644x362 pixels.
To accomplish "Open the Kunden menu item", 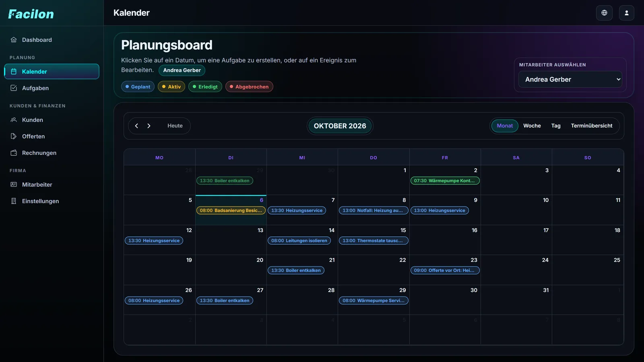I will click(x=52, y=120).
